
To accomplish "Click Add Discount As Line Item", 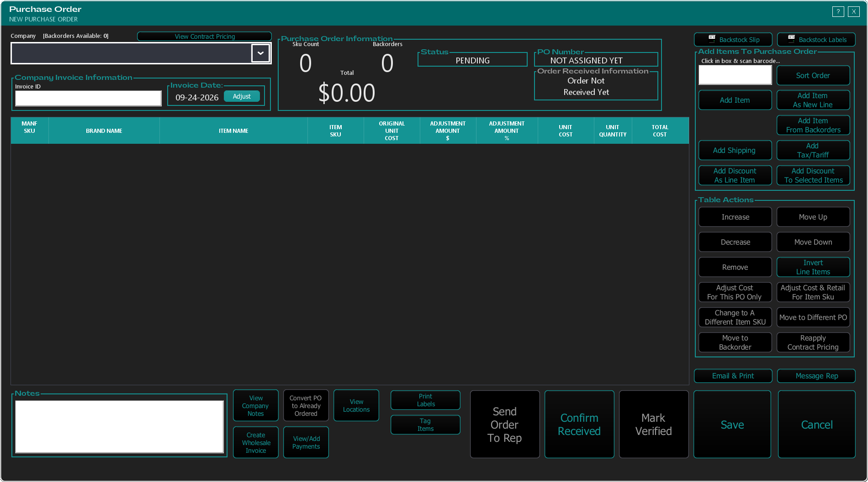I will (x=735, y=175).
